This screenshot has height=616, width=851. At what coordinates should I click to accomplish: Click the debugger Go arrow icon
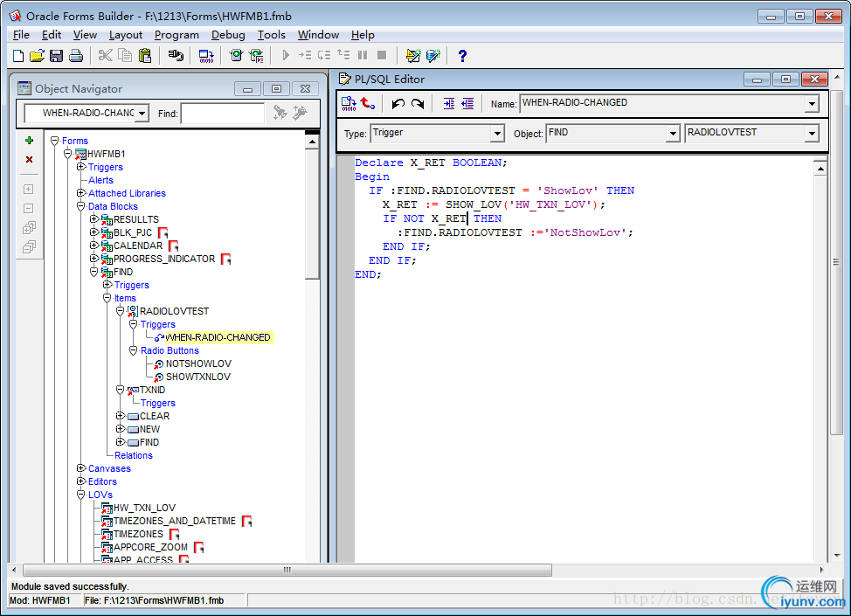[x=286, y=55]
